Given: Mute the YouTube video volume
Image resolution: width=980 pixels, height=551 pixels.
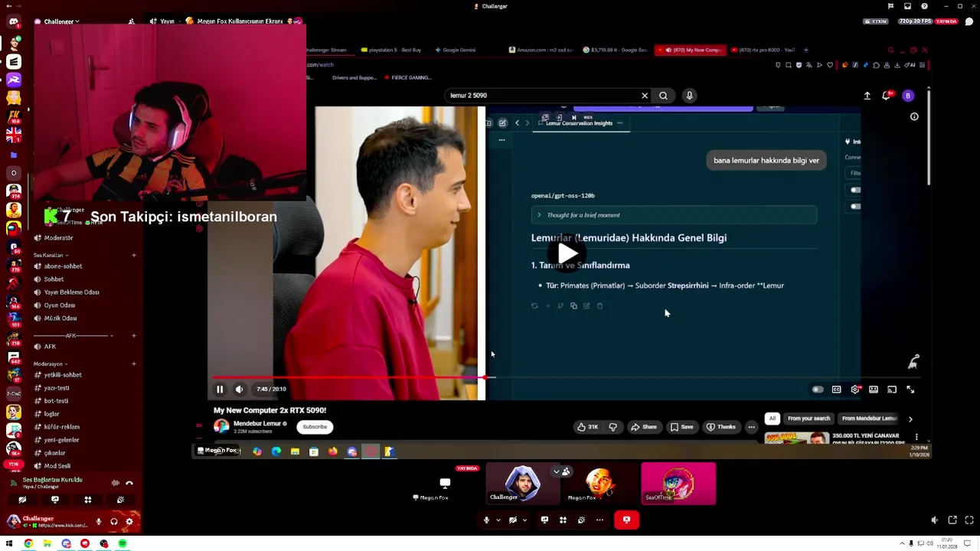Looking at the screenshot, I should click(x=240, y=390).
